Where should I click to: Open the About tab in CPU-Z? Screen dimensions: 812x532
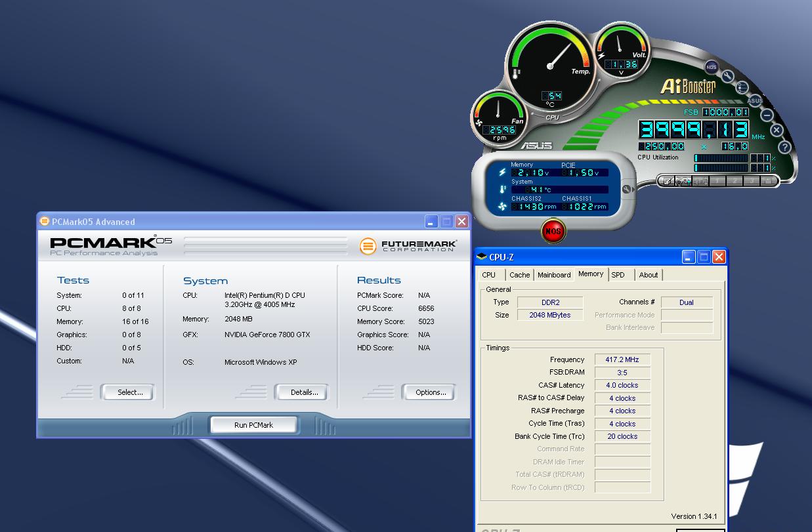[649, 275]
